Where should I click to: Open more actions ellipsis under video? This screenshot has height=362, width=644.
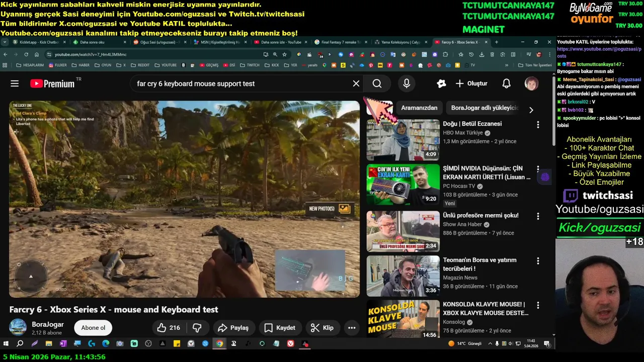pos(352,328)
